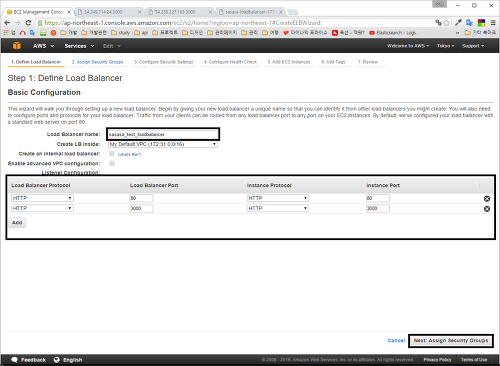500x366 pixels.
Task: Click the colorful squares extension icon
Action: coord(481,23)
